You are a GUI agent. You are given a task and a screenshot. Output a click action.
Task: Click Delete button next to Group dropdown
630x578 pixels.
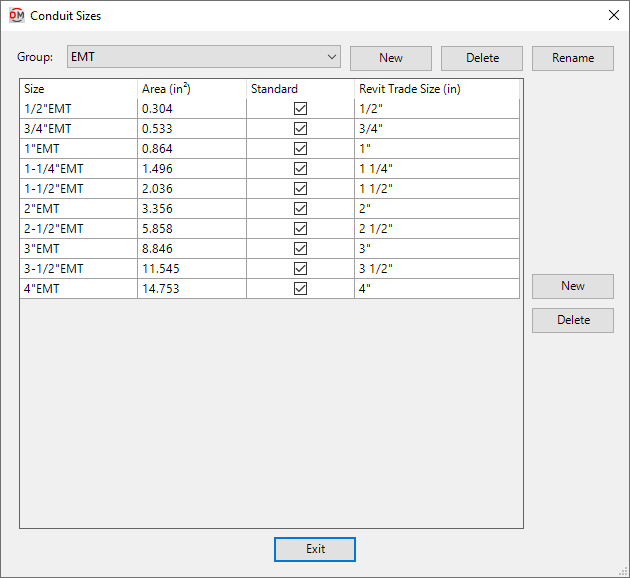pos(482,58)
